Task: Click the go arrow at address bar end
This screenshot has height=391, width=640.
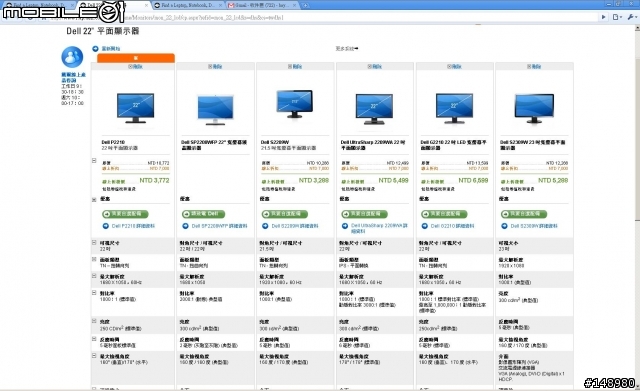Action: [x=604, y=17]
